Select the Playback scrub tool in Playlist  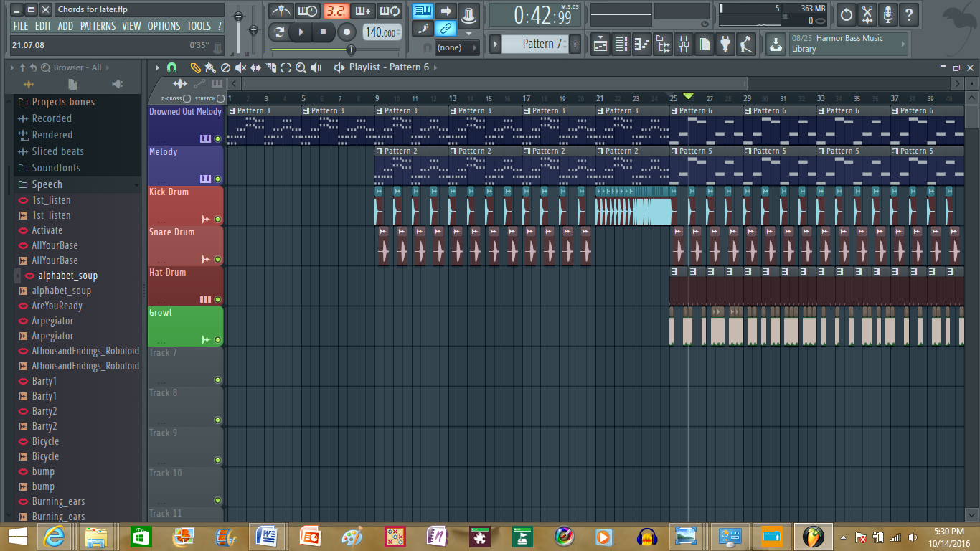pos(316,67)
